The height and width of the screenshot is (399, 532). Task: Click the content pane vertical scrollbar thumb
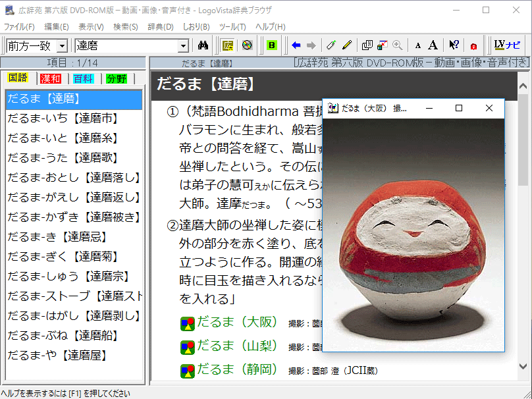(523, 140)
